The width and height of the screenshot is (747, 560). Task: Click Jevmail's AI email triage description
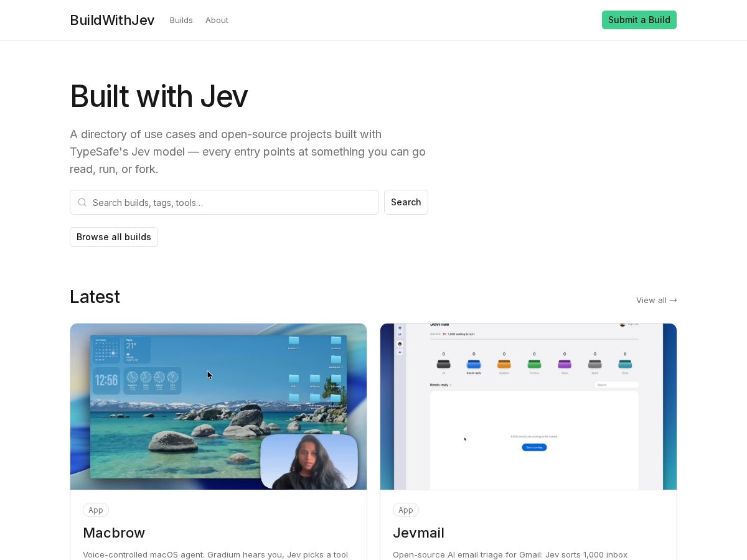click(510, 554)
